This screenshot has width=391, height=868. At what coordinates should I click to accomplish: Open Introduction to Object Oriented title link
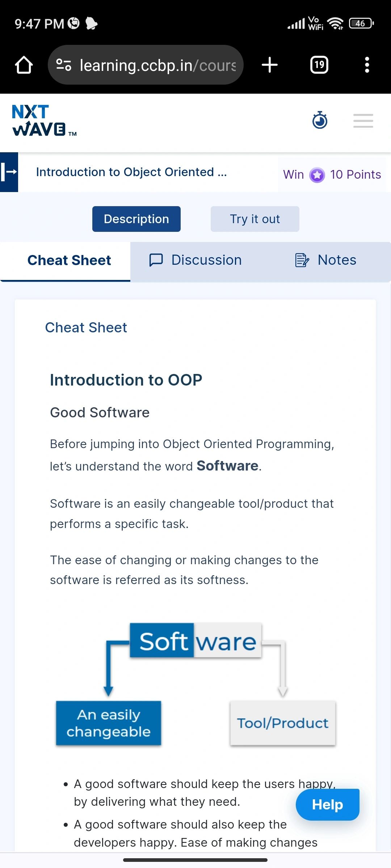click(x=131, y=172)
